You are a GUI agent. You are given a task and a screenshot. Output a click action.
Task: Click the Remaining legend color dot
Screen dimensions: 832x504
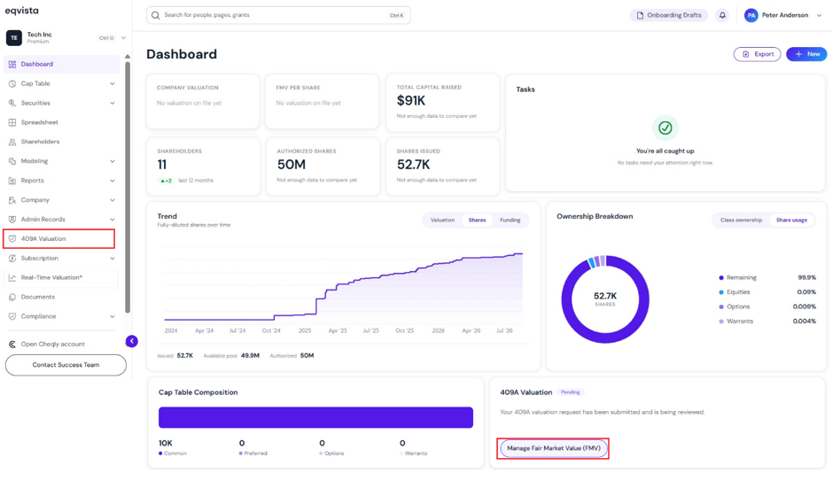coord(721,277)
